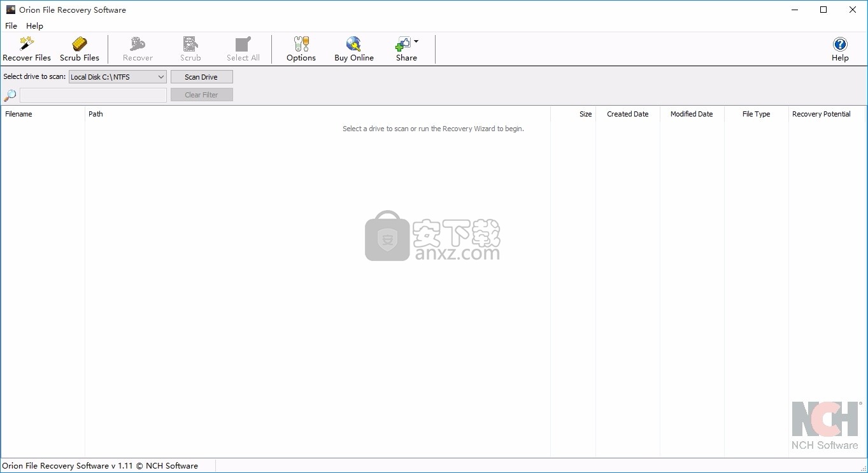This screenshot has height=473, width=868.
Task: Minimize the Orion window
Action: click(794, 10)
